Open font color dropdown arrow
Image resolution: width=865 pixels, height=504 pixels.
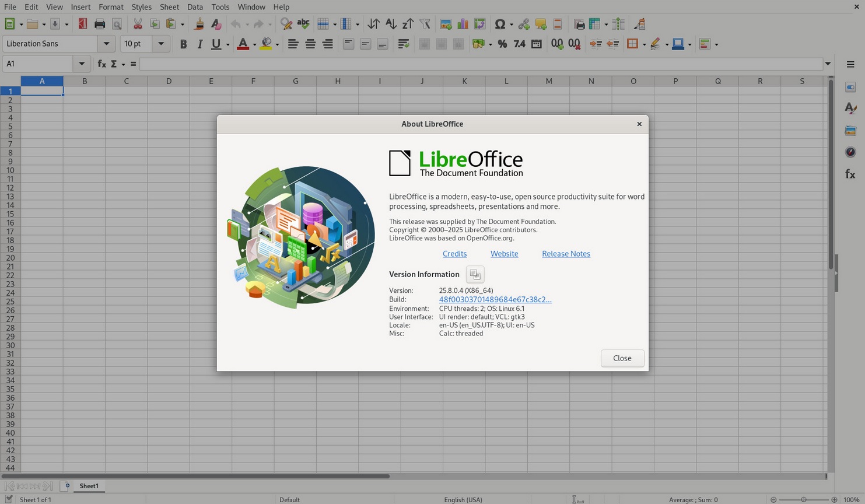tap(254, 44)
